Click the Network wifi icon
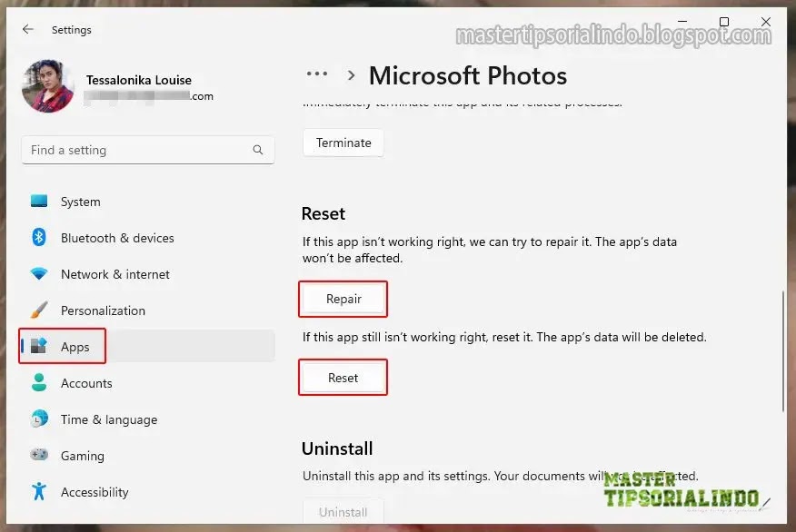This screenshot has width=796, height=532. pyautogui.click(x=39, y=274)
